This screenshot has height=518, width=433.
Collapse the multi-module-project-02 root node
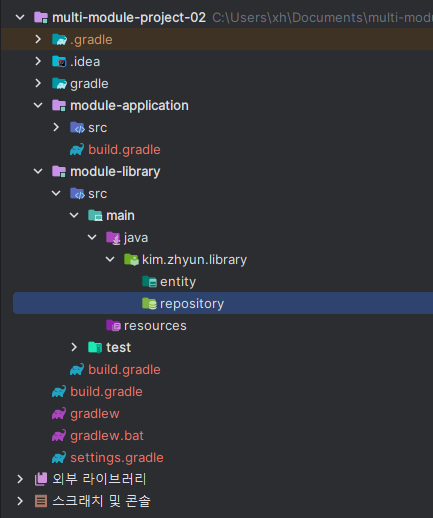point(20,17)
